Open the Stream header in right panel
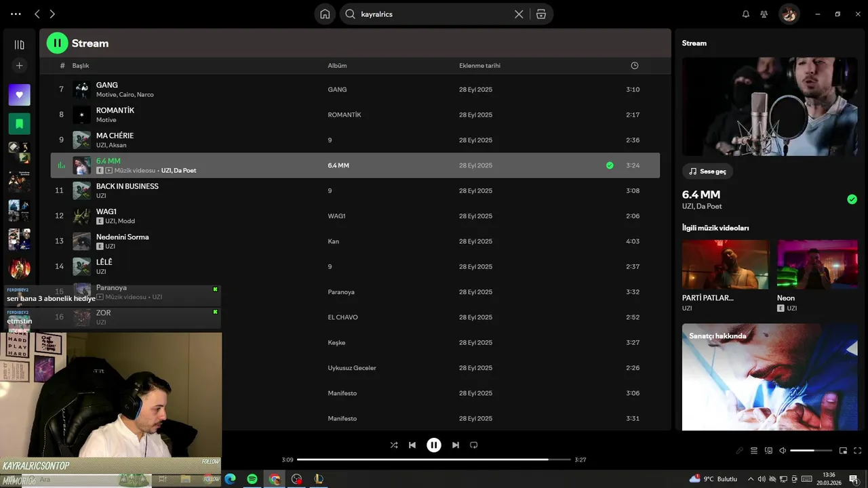 click(x=694, y=43)
